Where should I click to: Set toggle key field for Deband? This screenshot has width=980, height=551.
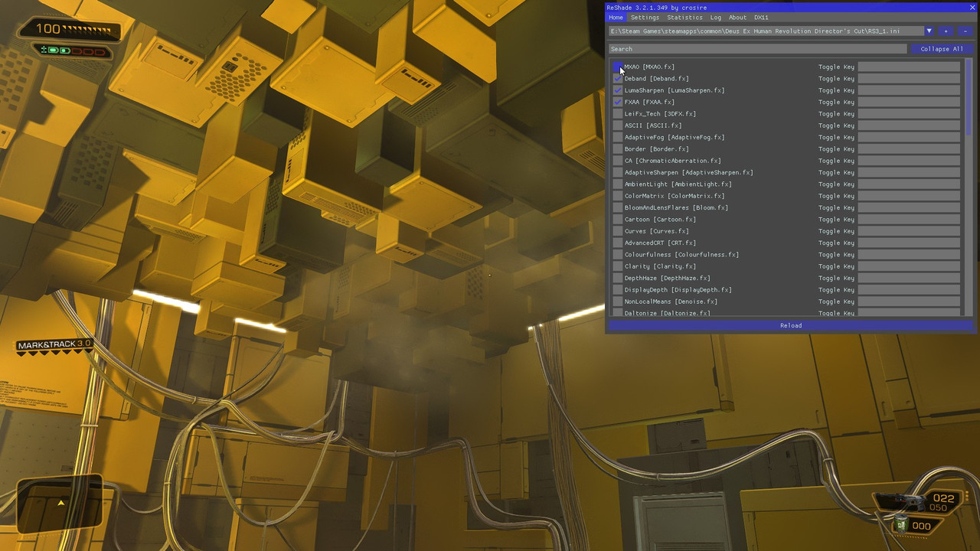click(909, 79)
